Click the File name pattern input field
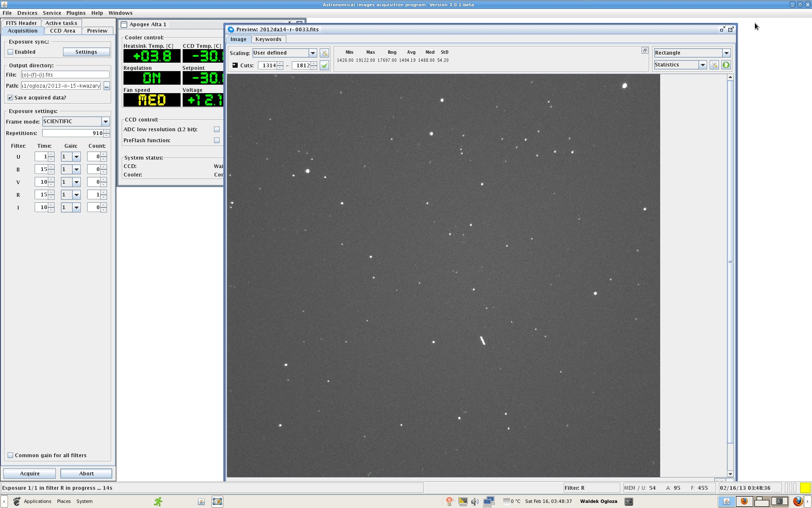This screenshot has height=508, width=812. (65, 75)
